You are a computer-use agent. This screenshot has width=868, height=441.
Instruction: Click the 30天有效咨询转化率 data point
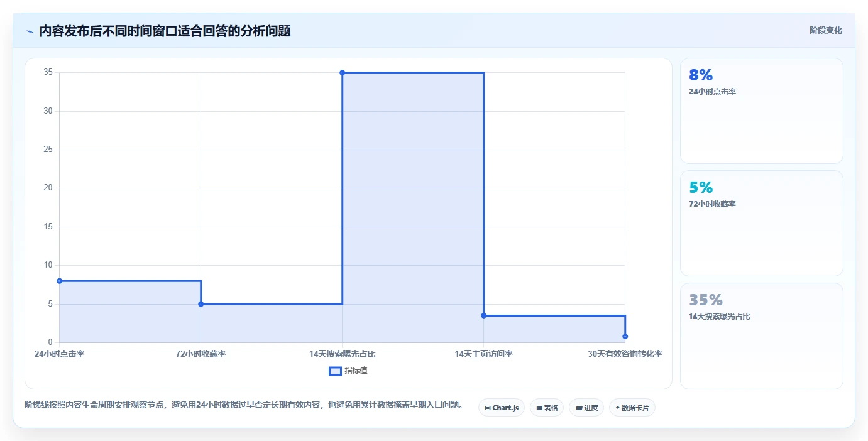(625, 336)
